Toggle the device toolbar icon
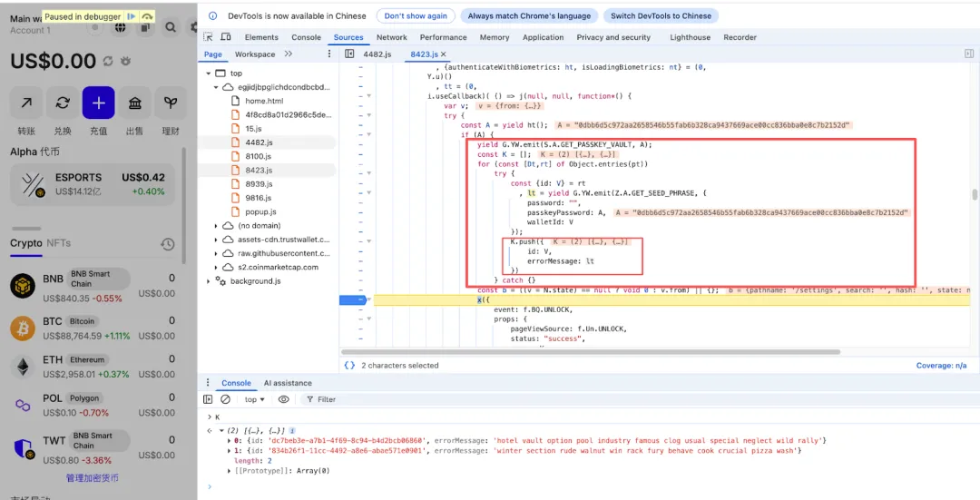 coord(225,37)
